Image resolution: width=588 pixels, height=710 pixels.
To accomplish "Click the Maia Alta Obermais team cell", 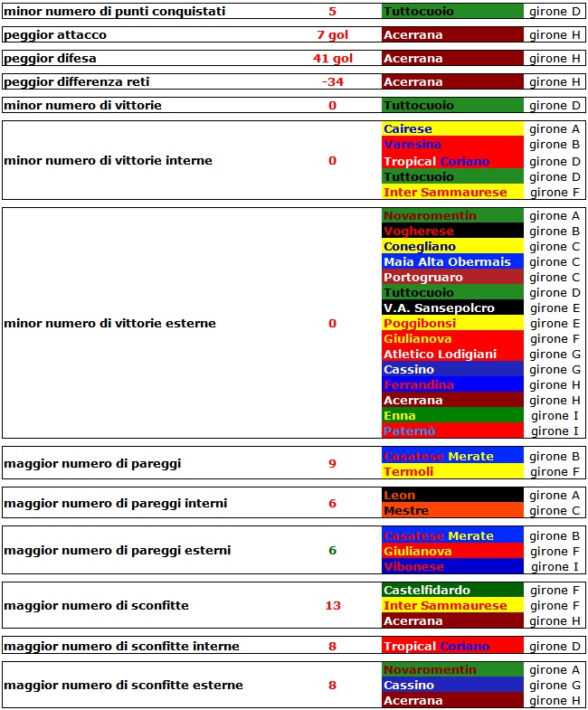I will click(x=452, y=262).
